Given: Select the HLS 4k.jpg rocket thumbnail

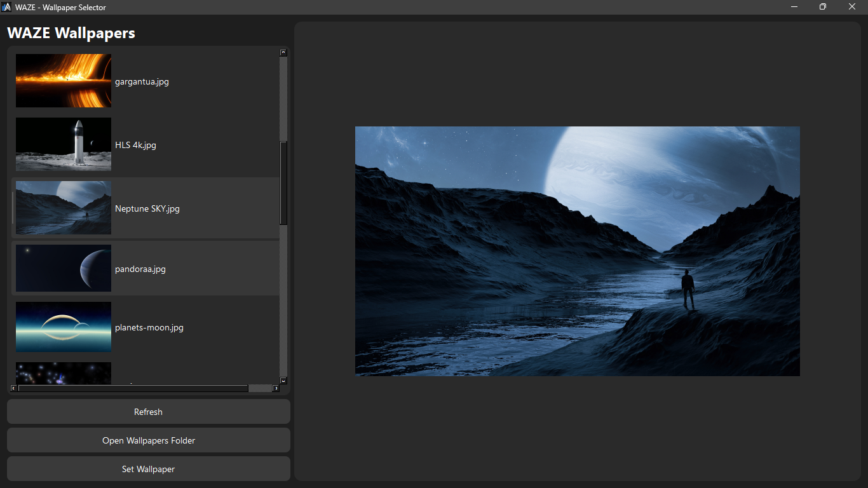Looking at the screenshot, I should coord(64,144).
